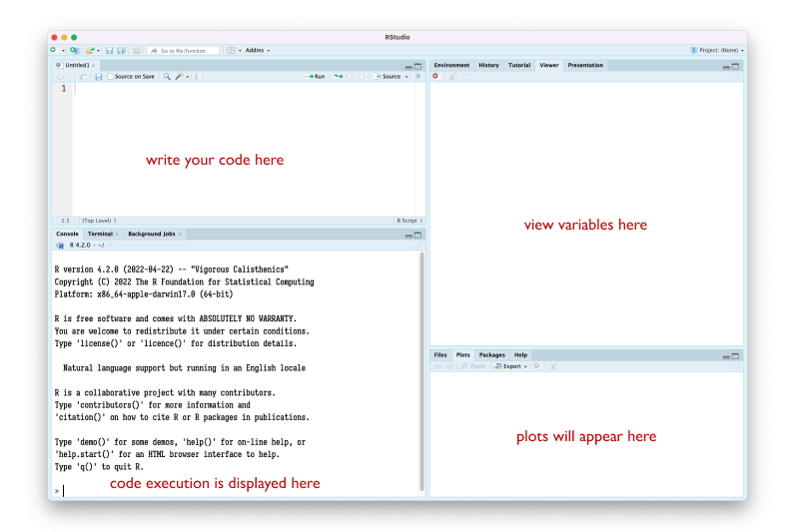Show the next plot forward arrow
The image size is (795, 532).
tap(449, 366)
